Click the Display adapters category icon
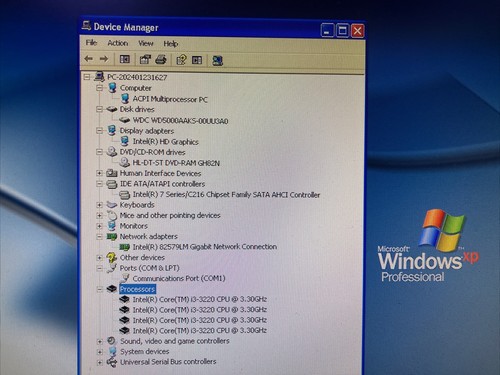Viewport: 500px width, 375px height. click(112, 131)
